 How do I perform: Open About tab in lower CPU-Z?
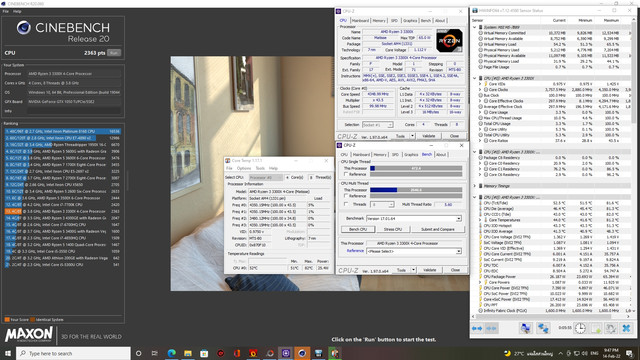[x=441, y=155]
